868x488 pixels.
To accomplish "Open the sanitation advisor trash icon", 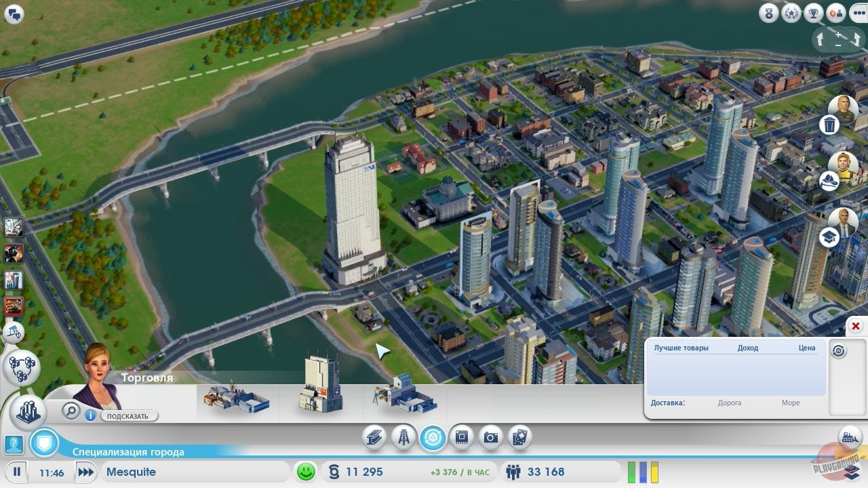I will (x=829, y=124).
